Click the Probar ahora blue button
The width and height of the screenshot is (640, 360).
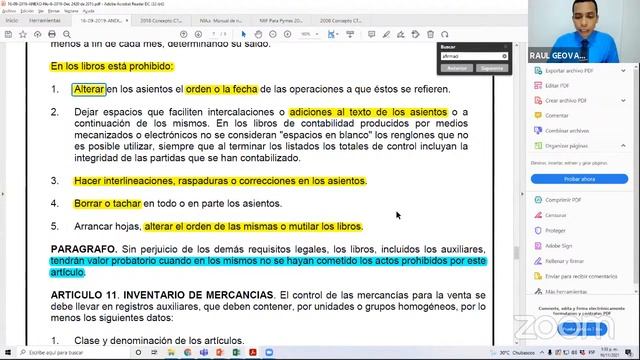[579, 179]
